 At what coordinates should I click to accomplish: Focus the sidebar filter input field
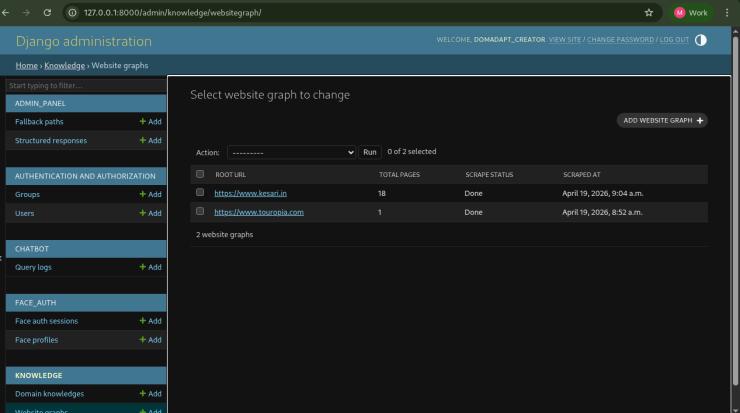86,85
